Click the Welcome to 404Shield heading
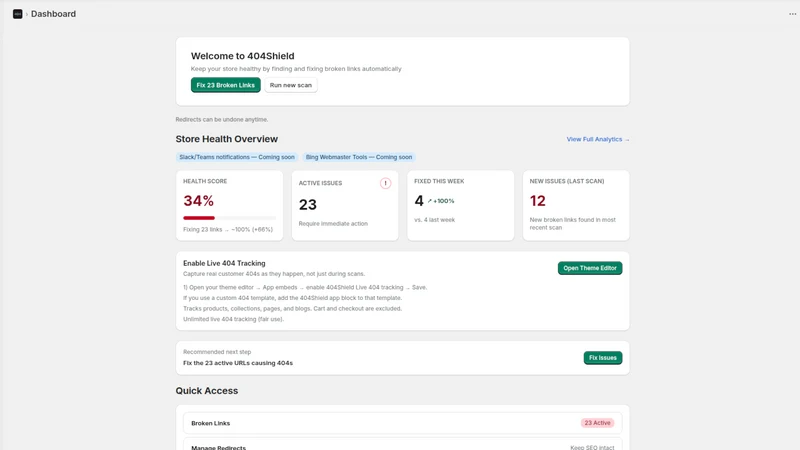This screenshot has height=450, width=800. [x=242, y=56]
